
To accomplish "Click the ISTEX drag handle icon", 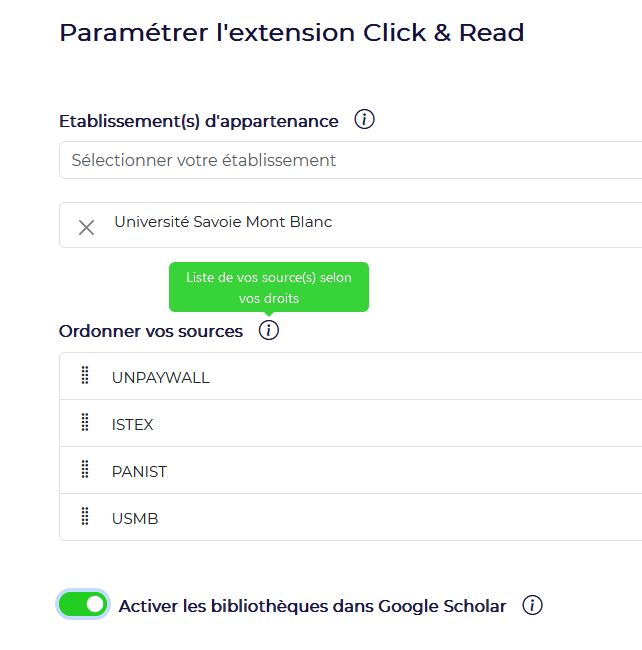I will point(85,422).
